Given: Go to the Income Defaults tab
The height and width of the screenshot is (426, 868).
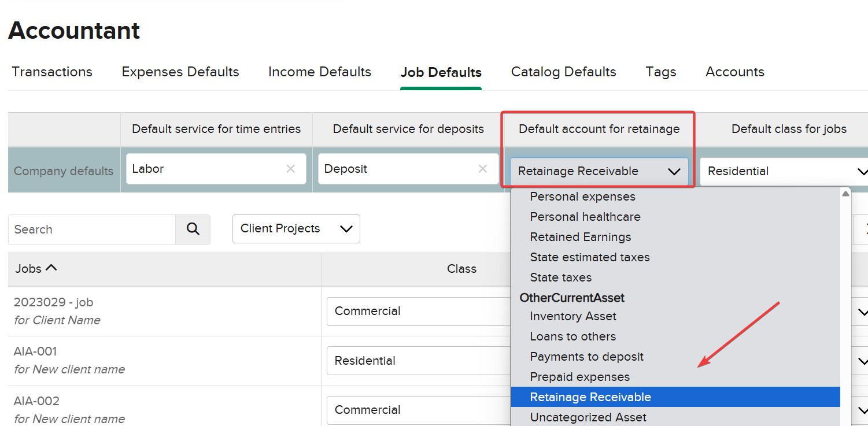Looking at the screenshot, I should click(x=320, y=72).
